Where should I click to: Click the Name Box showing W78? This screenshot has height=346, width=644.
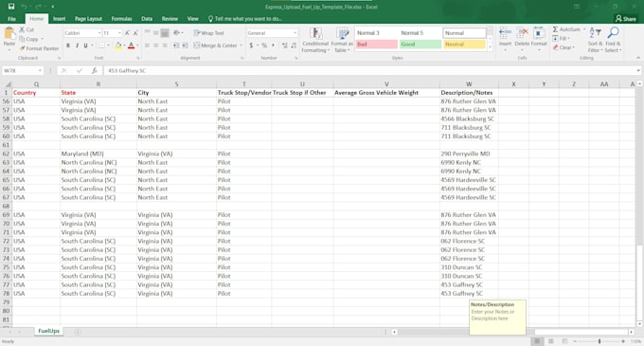pyautogui.click(x=23, y=71)
